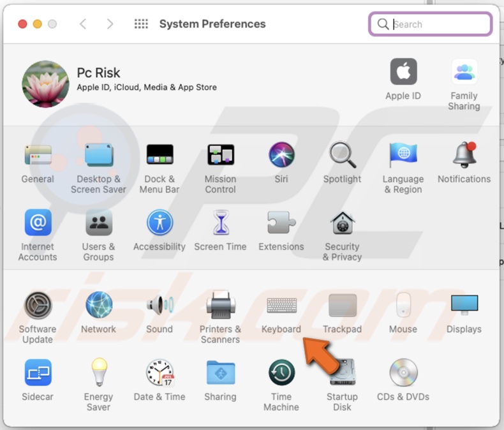Go forward with the right chevron
Viewport: 504px width, 430px height.
110,24
